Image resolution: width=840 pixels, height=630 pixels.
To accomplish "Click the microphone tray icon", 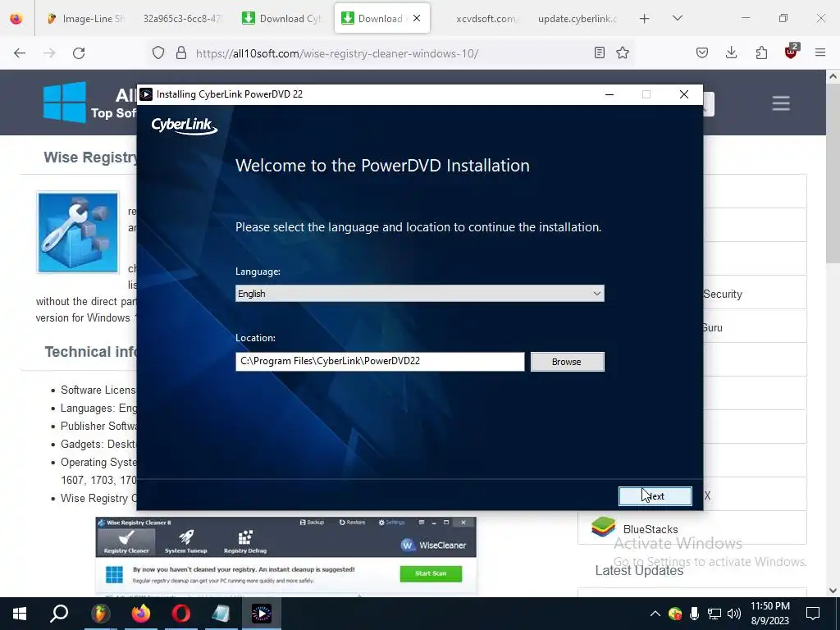I will pos(694,614).
